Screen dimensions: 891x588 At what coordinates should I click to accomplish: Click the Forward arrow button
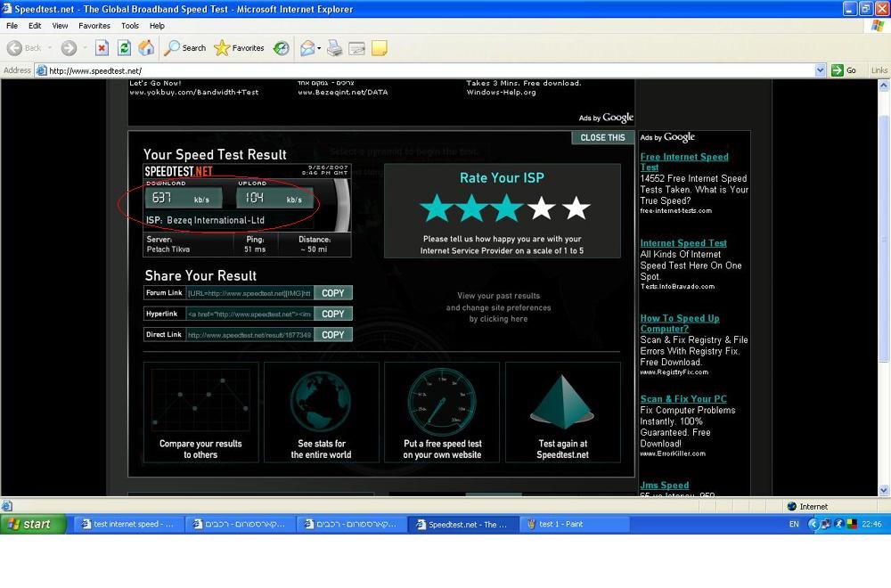click(69, 48)
